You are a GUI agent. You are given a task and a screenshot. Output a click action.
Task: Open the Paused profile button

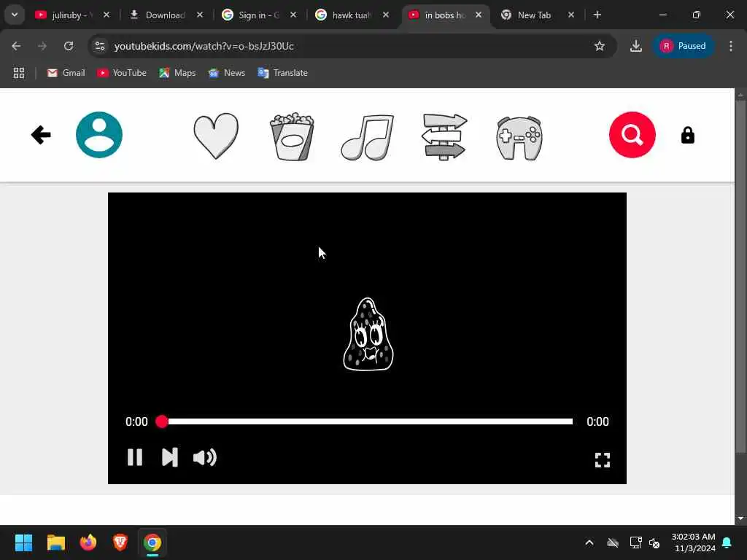683,46
